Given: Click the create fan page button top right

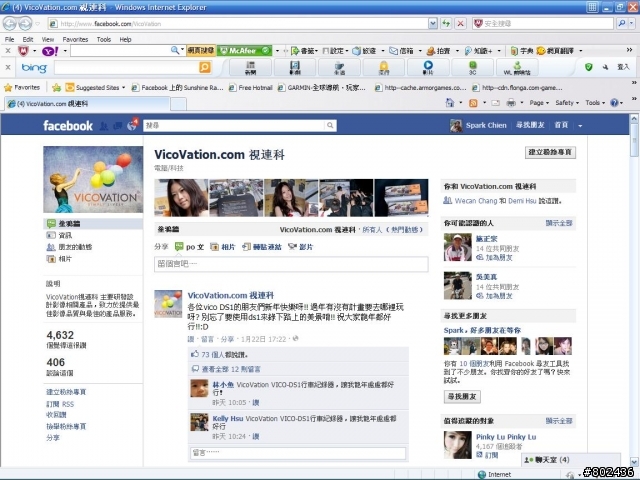Looking at the screenshot, I should coord(550,152).
